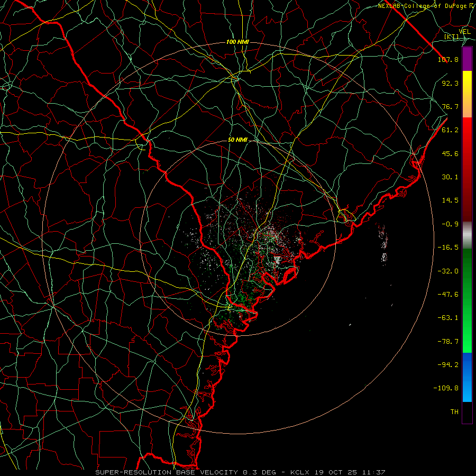Click the 50 NMI range ring label

(237, 140)
